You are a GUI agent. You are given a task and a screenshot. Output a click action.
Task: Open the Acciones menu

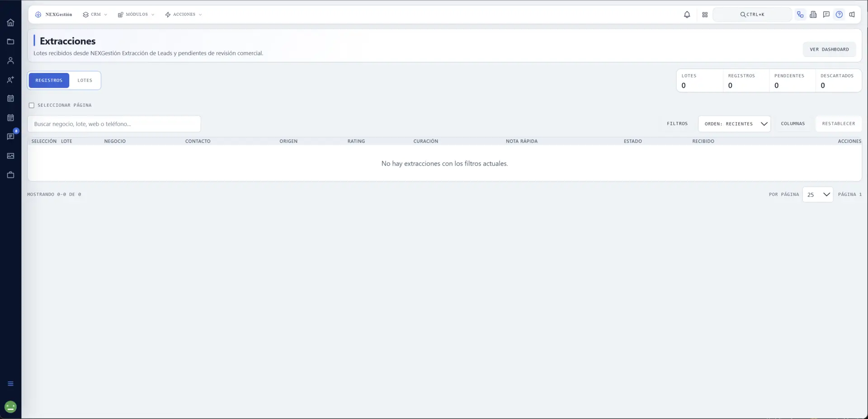point(184,14)
